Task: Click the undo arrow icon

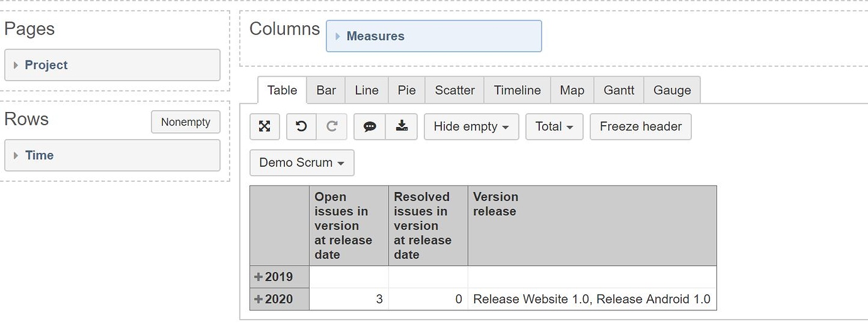Action: pyautogui.click(x=301, y=126)
